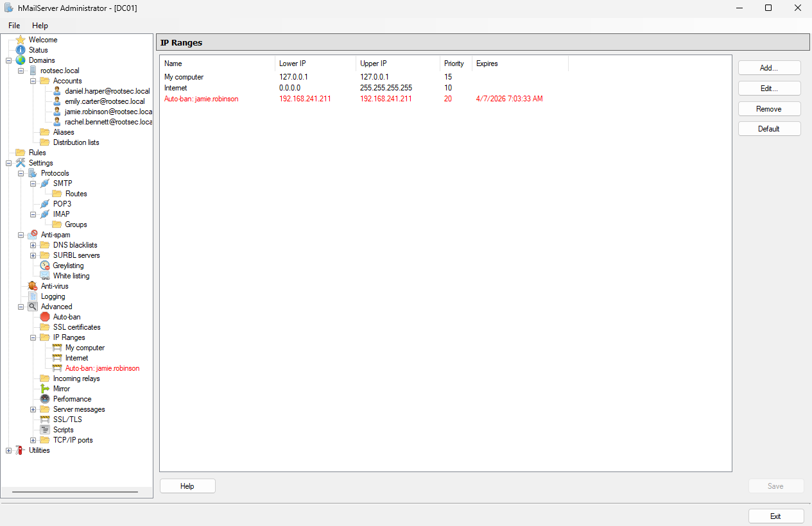Open the File menu

(14, 26)
